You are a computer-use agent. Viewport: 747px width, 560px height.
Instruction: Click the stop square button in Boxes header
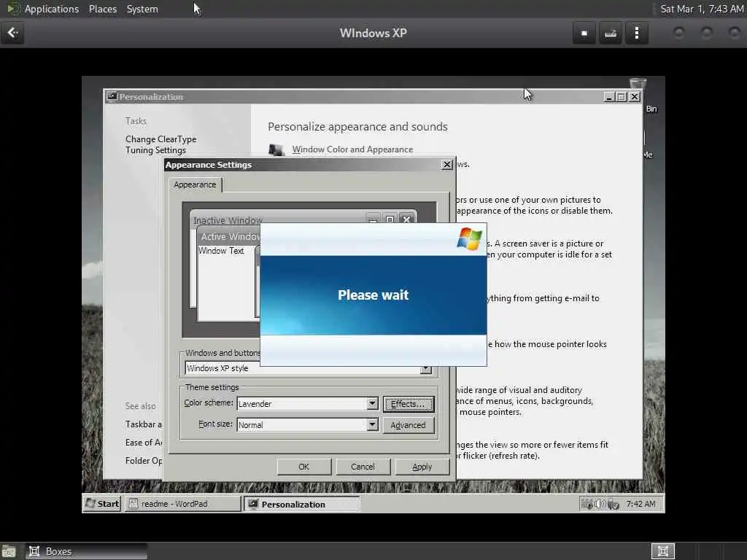click(x=584, y=34)
